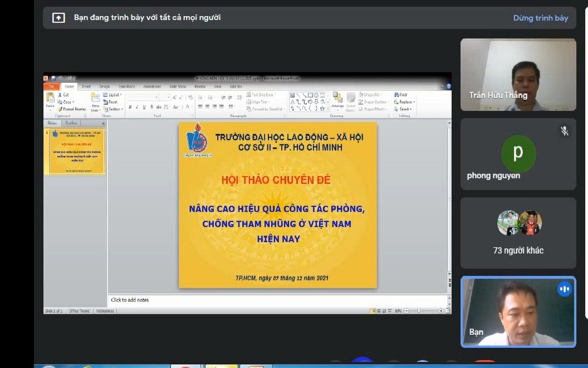Click the Cut scissors icon
The image size is (588, 368).
pyautogui.click(x=60, y=95)
